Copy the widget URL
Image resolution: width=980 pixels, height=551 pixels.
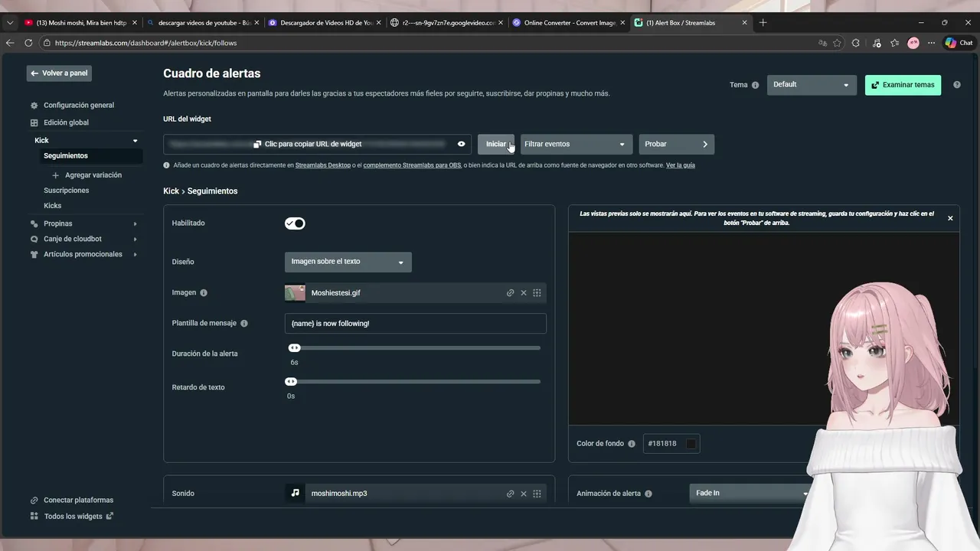[308, 144]
